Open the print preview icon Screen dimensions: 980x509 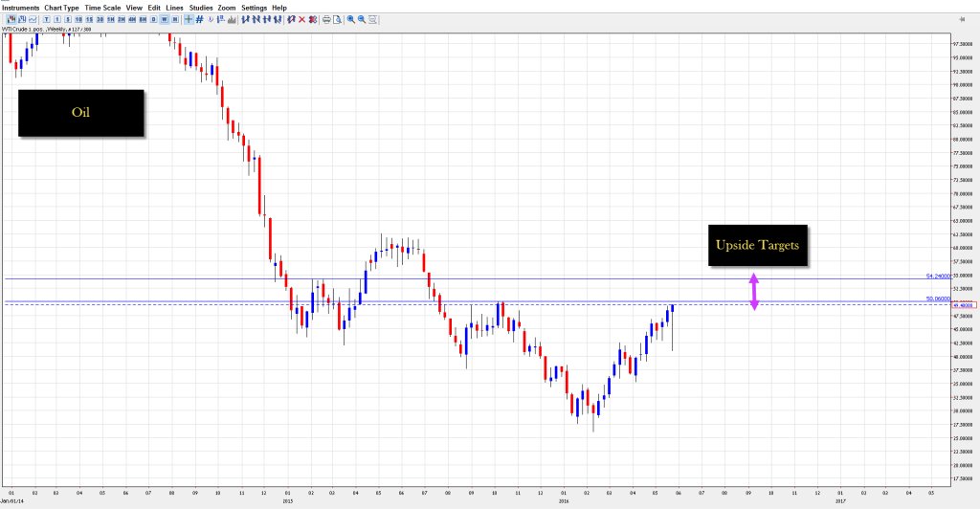pyautogui.click(x=338, y=19)
